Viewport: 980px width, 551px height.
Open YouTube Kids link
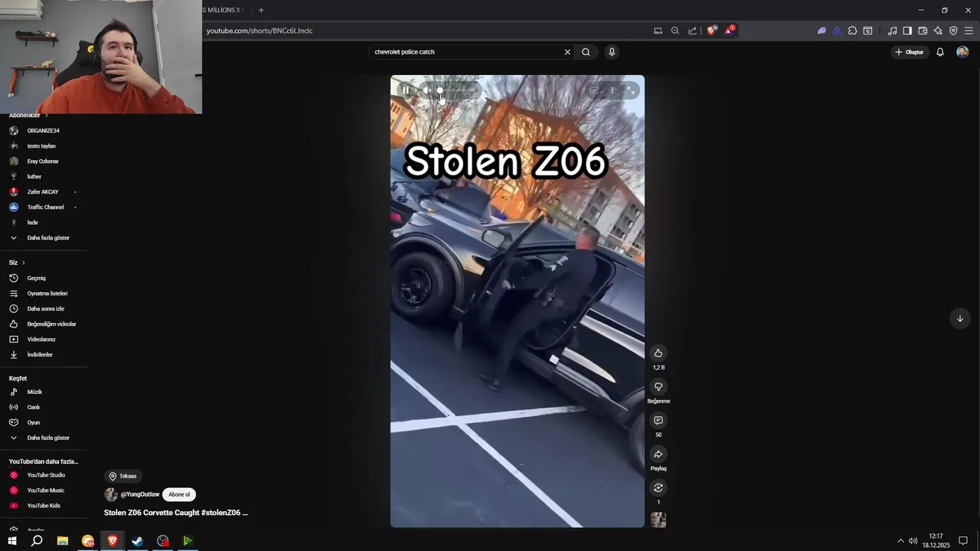click(43, 506)
